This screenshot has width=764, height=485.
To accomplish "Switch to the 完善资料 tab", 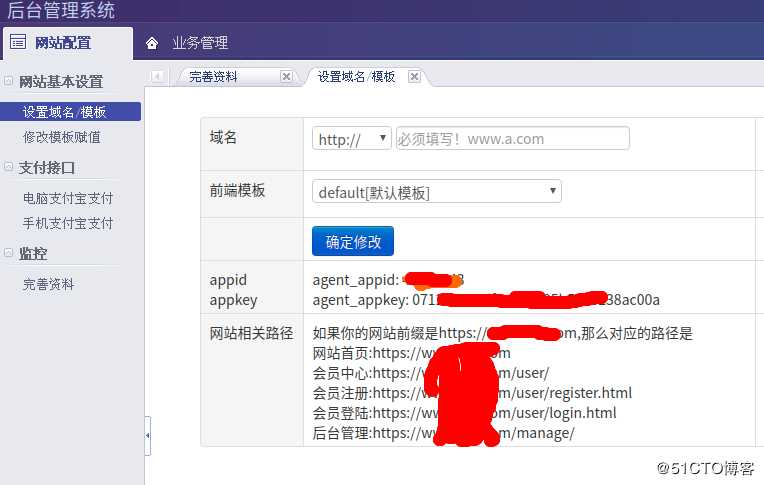I will click(213, 77).
